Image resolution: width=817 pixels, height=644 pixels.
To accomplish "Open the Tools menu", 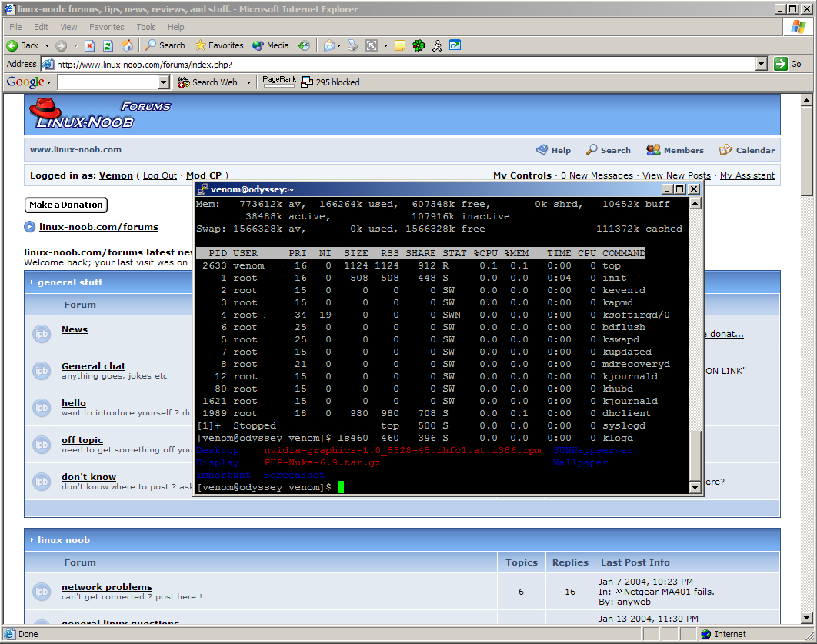I will pyautogui.click(x=145, y=27).
